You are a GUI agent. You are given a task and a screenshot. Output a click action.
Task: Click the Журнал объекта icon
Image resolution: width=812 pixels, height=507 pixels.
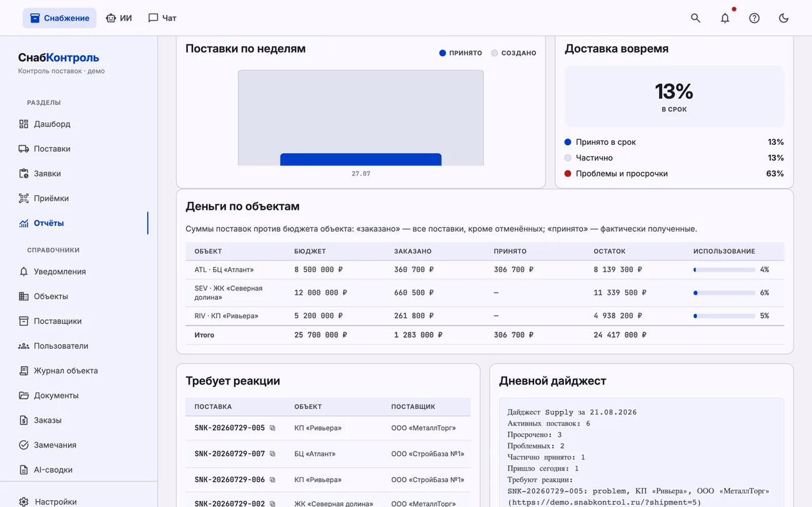24,370
